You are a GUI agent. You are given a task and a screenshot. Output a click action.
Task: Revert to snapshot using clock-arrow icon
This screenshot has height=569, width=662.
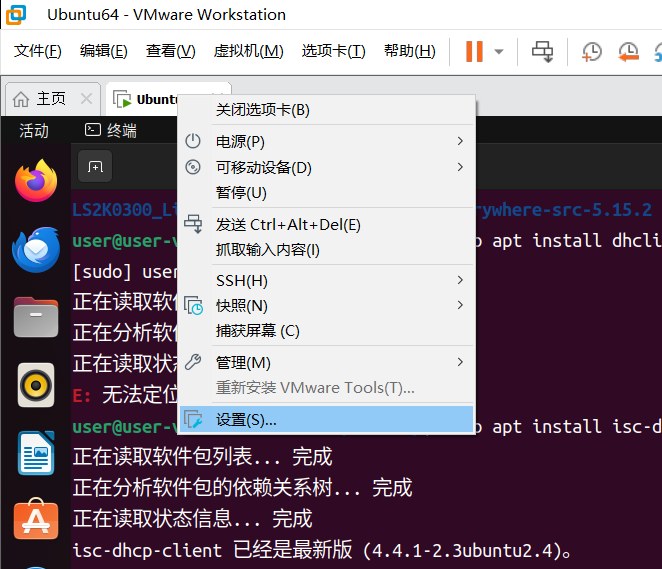tap(628, 51)
